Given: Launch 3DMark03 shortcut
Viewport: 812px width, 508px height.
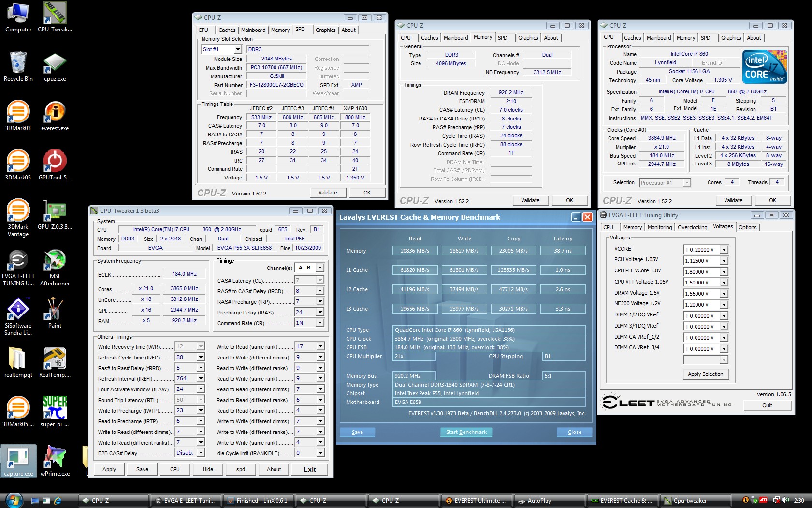Looking at the screenshot, I should (18, 116).
